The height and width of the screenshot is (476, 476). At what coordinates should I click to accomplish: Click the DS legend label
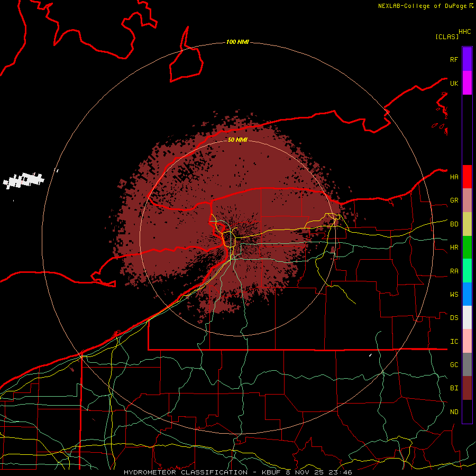click(454, 318)
